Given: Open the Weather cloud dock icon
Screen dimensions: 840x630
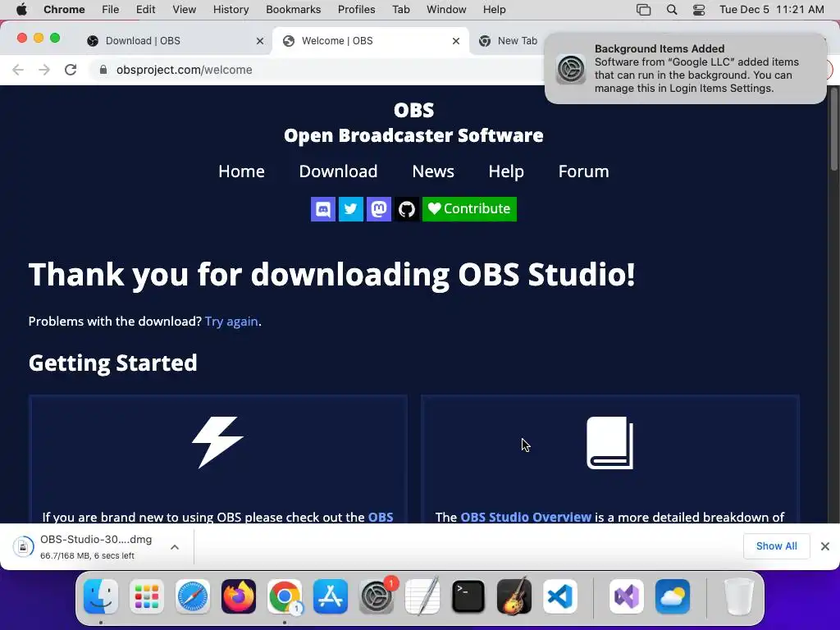Looking at the screenshot, I should 673,596.
